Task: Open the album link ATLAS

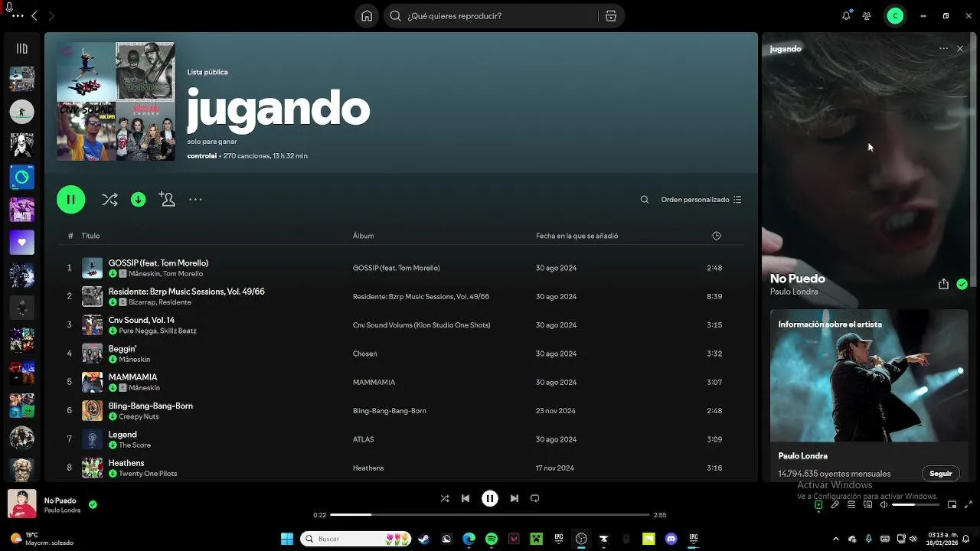Action: tap(363, 439)
